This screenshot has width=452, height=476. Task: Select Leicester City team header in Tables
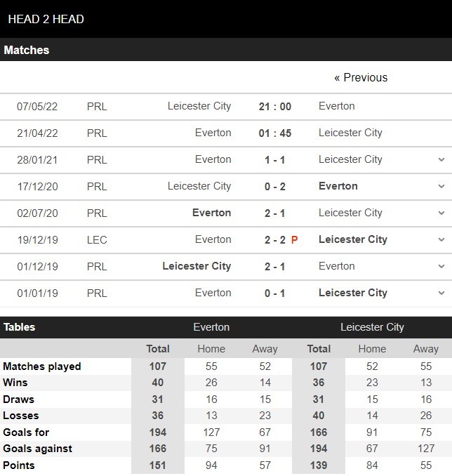(372, 327)
